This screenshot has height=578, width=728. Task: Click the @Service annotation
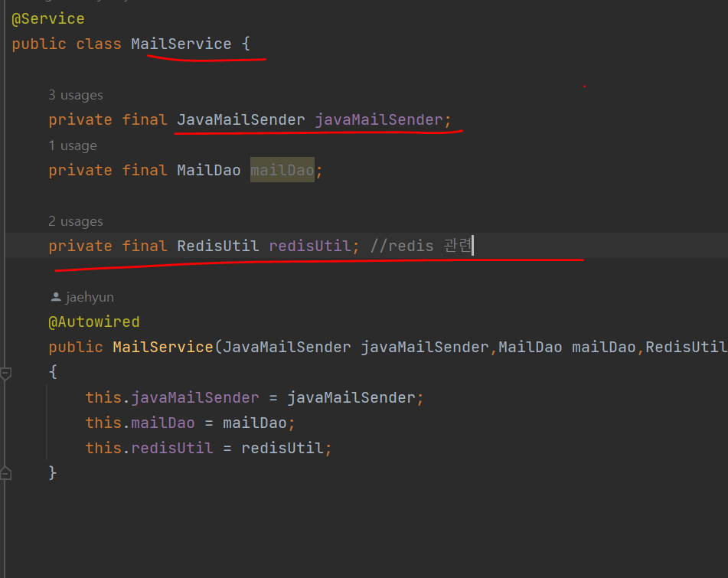(x=47, y=19)
